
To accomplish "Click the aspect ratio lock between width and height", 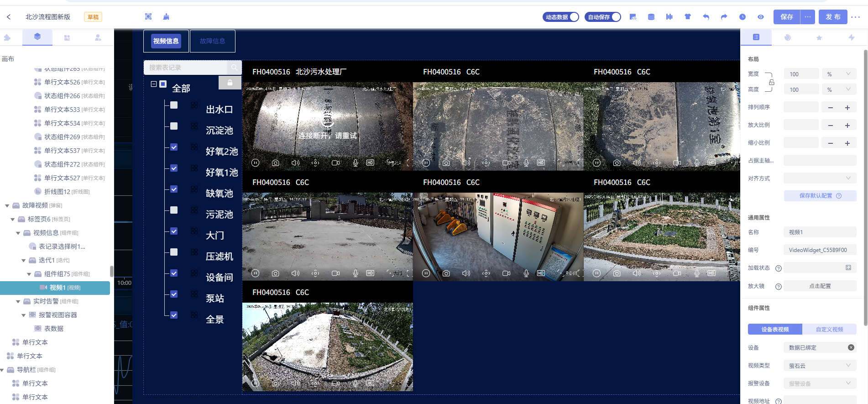I will [772, 82].
